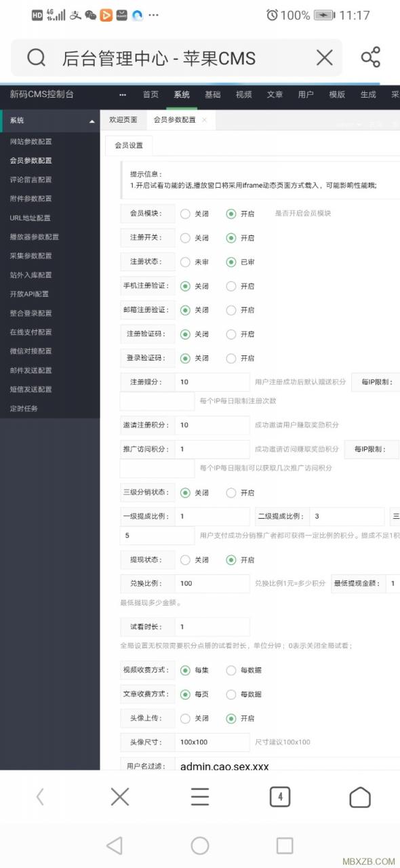Click the 注册赠分 input field
Image resolution: width=400 pixels, height=868 pixels.
point(212,382)
